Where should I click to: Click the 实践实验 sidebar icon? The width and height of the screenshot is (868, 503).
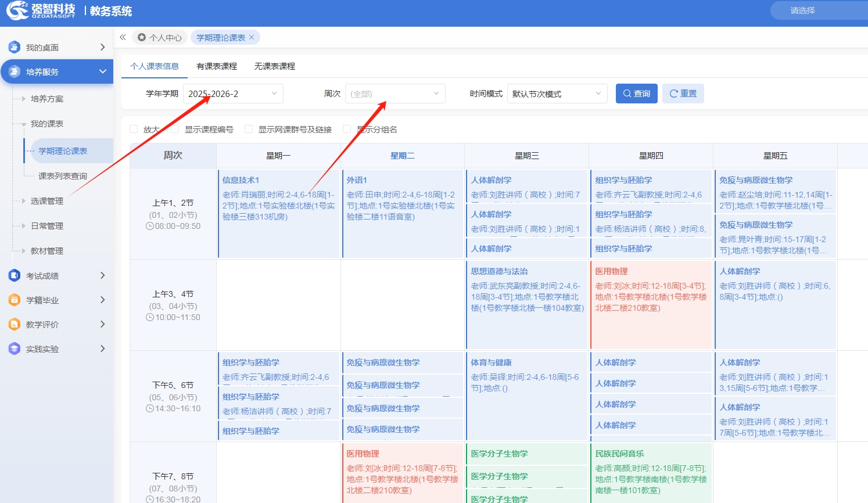tap(15, 348)
